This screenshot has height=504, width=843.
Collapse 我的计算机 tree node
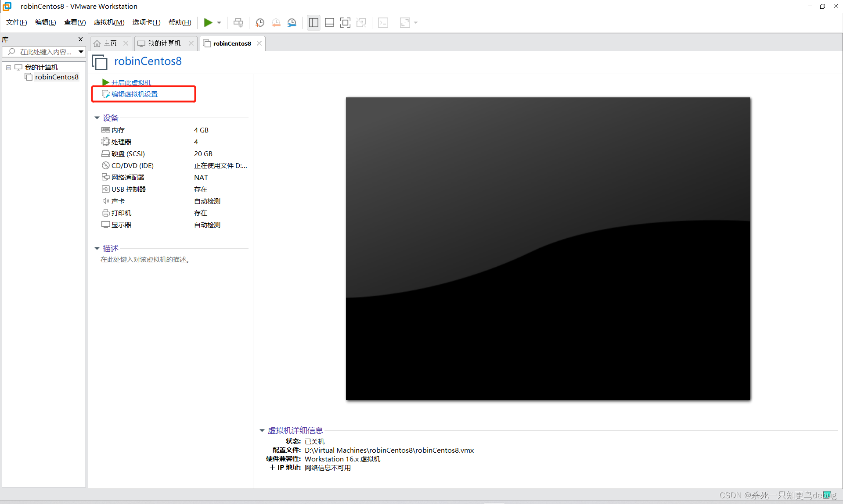click(x=8, y=68)
